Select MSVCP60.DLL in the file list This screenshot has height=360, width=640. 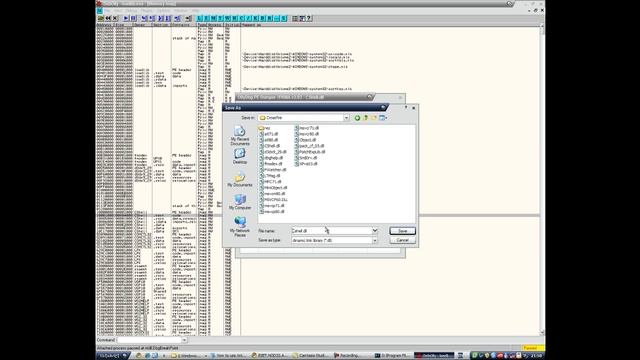(273, 200)
